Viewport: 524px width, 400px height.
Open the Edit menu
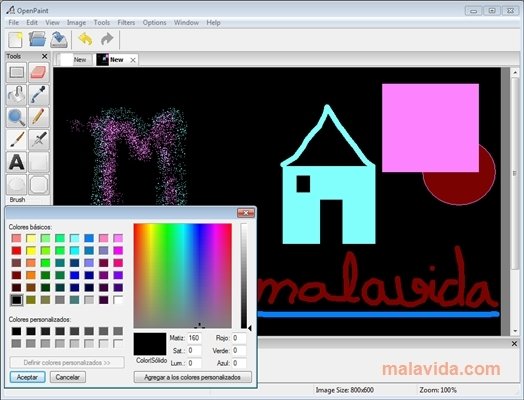point(32,23)
